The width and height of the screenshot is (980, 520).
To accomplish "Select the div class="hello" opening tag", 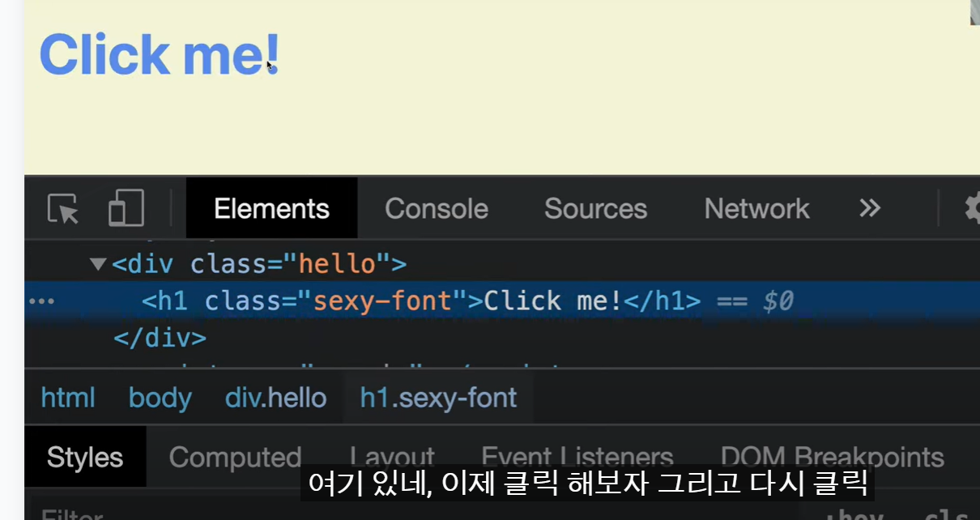I will click(x=259, y=264).
